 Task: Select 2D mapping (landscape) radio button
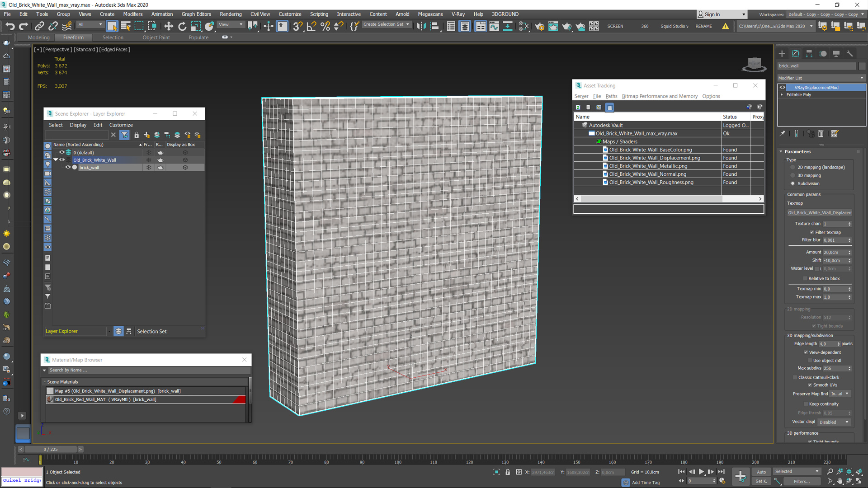[x=793, y=167]
